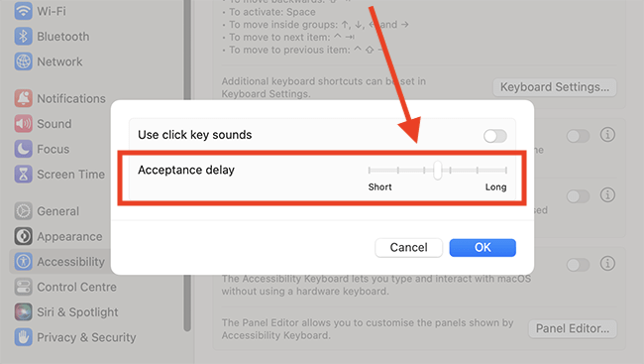Click the Privacy & Security hand icon
Screen dimensions: 644x364
click(23, 337)
